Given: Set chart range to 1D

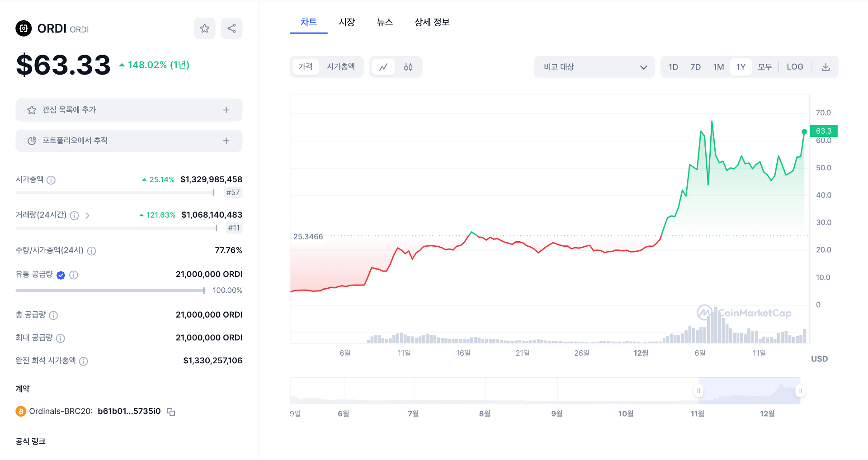Looking at the screenshot, I should click(x=673, y=67).
